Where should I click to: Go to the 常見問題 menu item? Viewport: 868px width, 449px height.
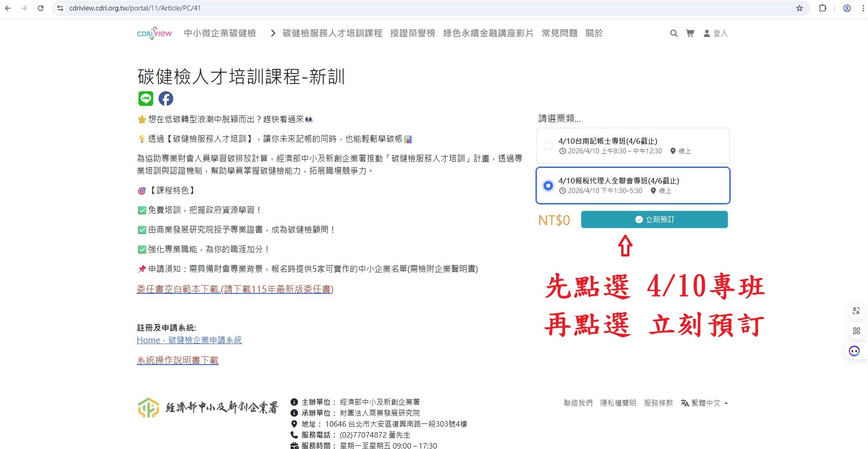tap(559, 33)
